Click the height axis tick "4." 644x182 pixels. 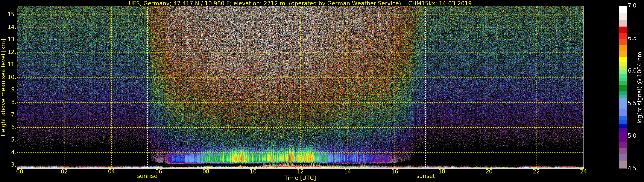point(13,152)
